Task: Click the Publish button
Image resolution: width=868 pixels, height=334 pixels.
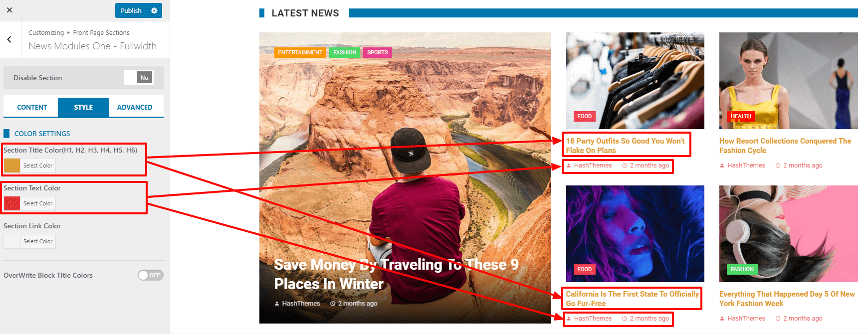Action: (131, 10)
